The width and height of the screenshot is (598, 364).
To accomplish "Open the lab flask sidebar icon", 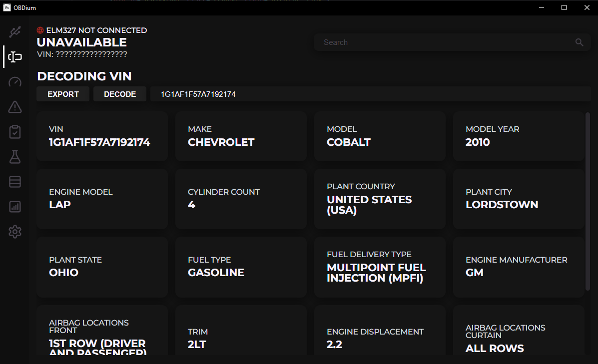I will [x=15, y=157].
